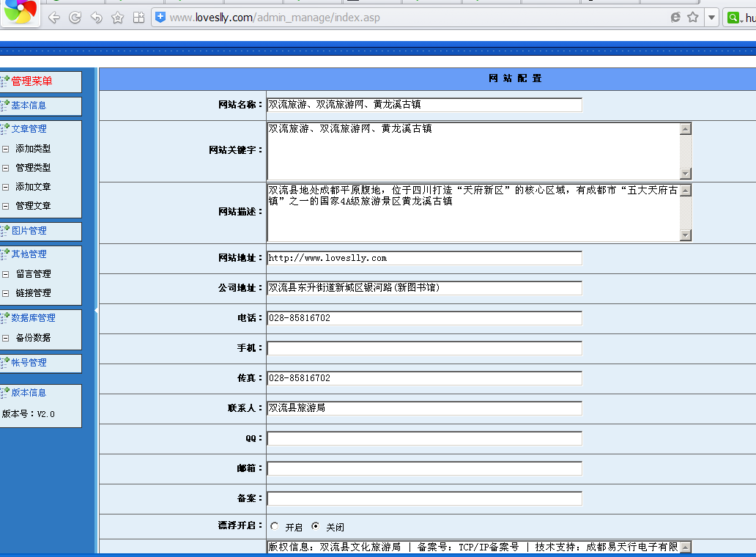Collapse the box icon next to 留言管理
The image size is (756, 557).
coord(6,274)
